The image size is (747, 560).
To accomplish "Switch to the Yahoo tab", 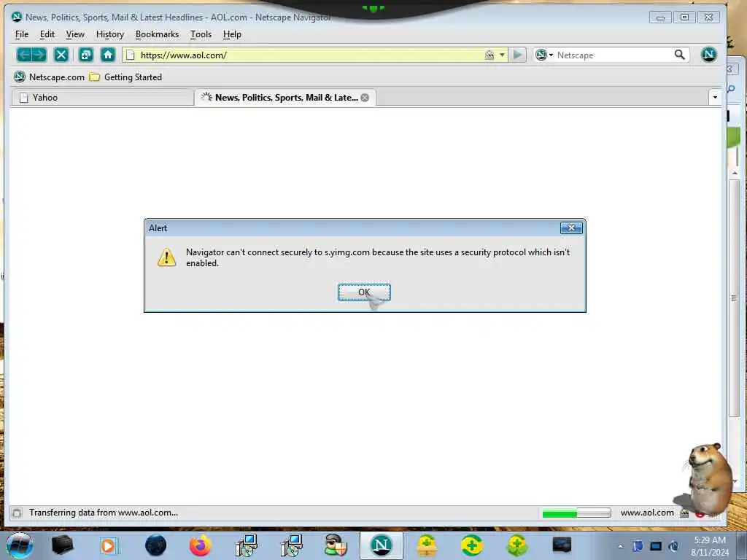I will point(102,98).
